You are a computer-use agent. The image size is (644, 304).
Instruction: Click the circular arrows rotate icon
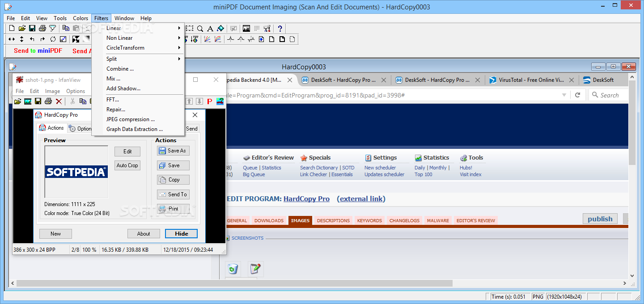click(53, 39)
